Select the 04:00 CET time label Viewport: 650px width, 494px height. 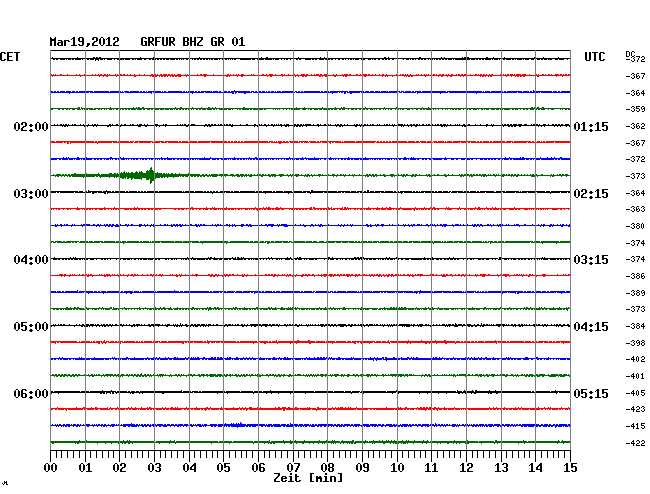[31, 260]
